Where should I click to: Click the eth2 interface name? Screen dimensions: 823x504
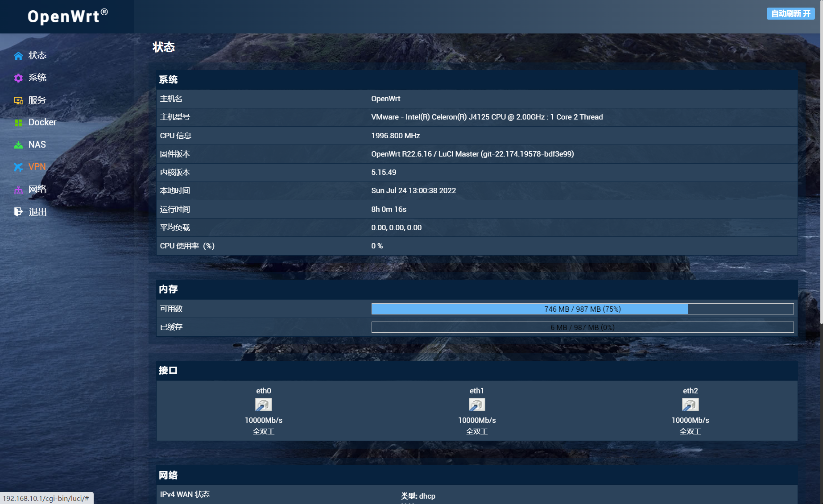click(690, 391)
